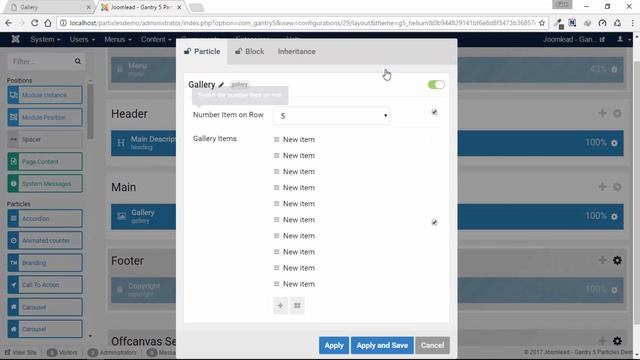Click the filter search magnifier icon

78,61
